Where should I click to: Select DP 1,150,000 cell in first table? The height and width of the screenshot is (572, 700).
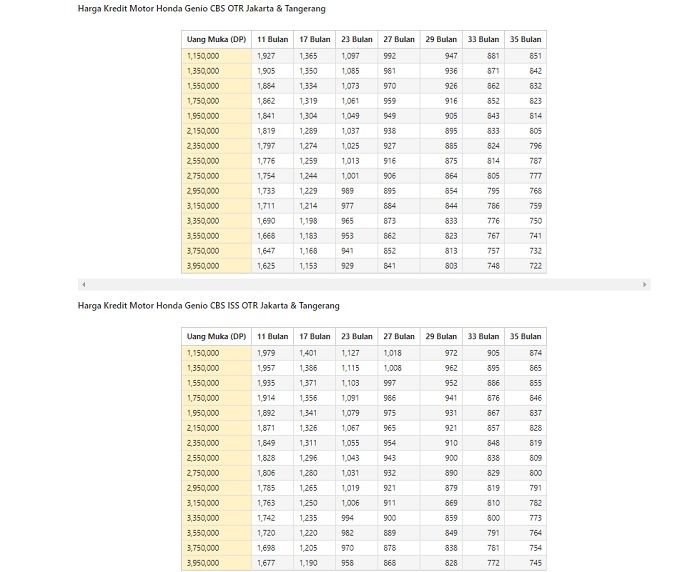tap(217, 56)
